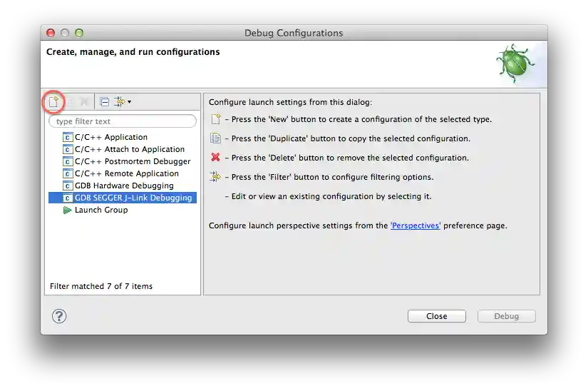Click the New launch configuration toolbar icon
The height and width of the screenshot is (391, 588).
click(x=53, y=101)
